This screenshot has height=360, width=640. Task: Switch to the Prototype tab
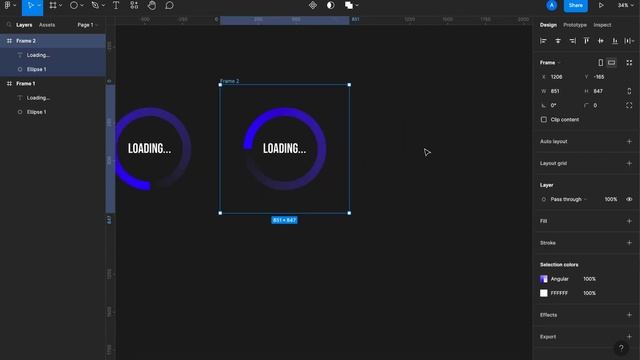pyautogui.click(x=575, y=25)
